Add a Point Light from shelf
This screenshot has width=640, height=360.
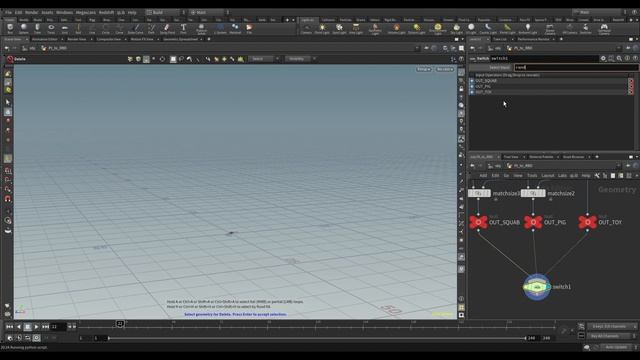(x=322, y=29)
